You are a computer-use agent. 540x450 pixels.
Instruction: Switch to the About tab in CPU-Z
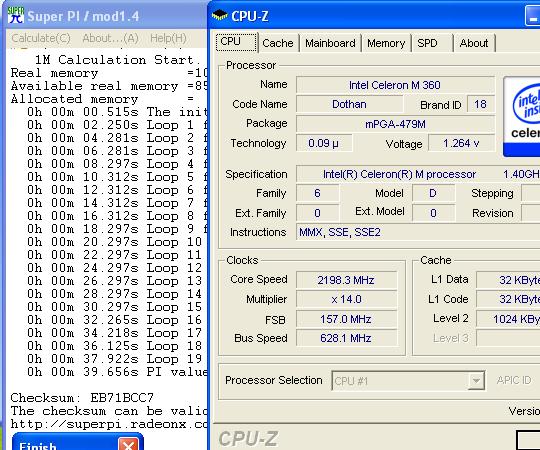click(474, 43)
